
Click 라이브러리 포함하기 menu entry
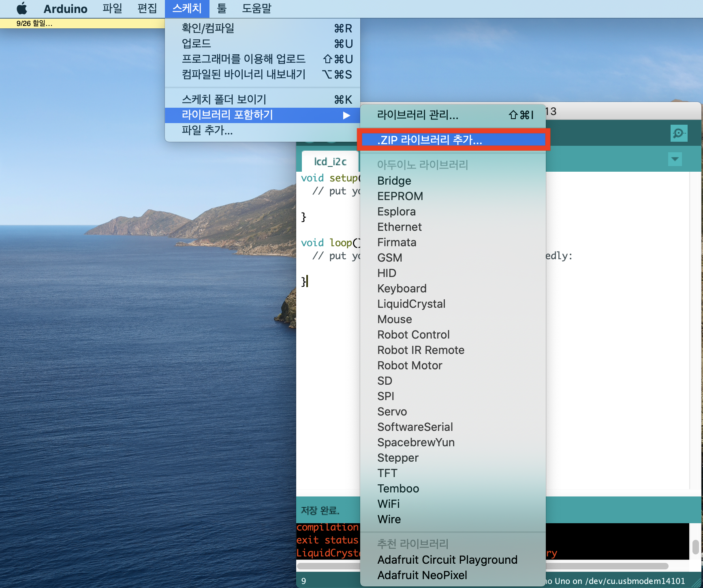(263, 115)
